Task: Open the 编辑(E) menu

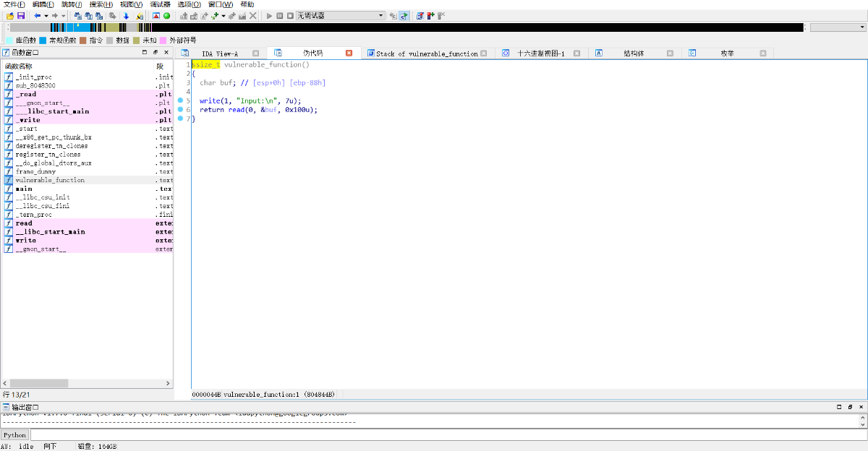Action: point(43,4)
